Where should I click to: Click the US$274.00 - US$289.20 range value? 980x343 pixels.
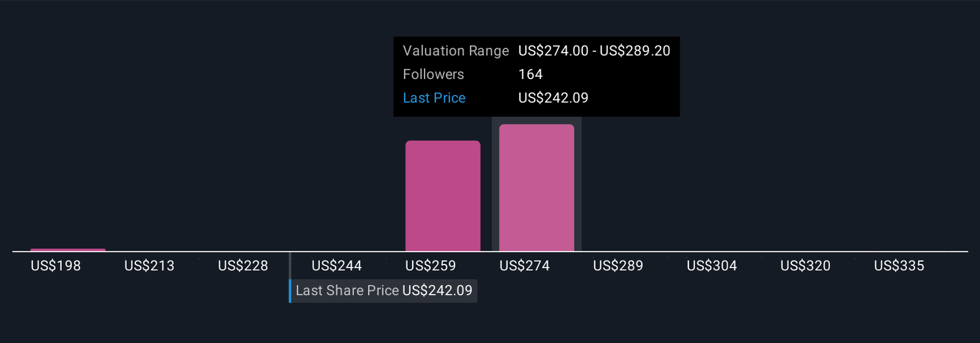coord(594,51)
